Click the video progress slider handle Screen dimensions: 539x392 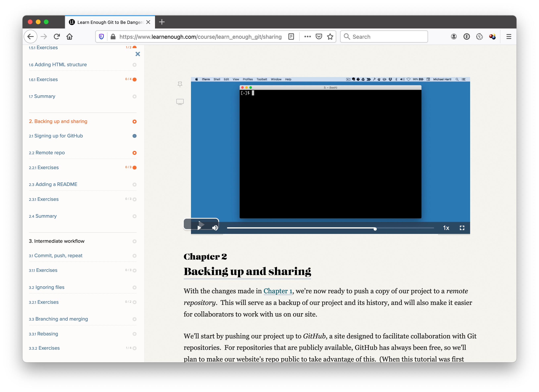pos(375,229)
